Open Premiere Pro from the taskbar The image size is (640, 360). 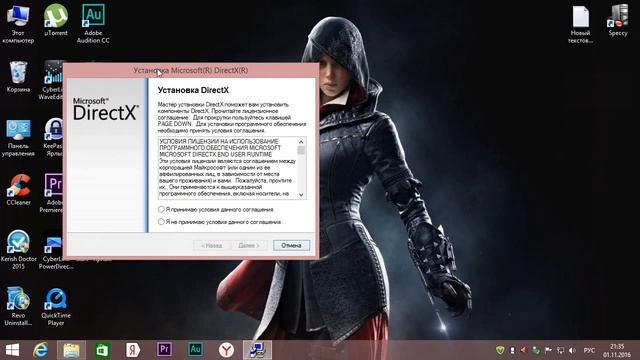tap(164, 350)
